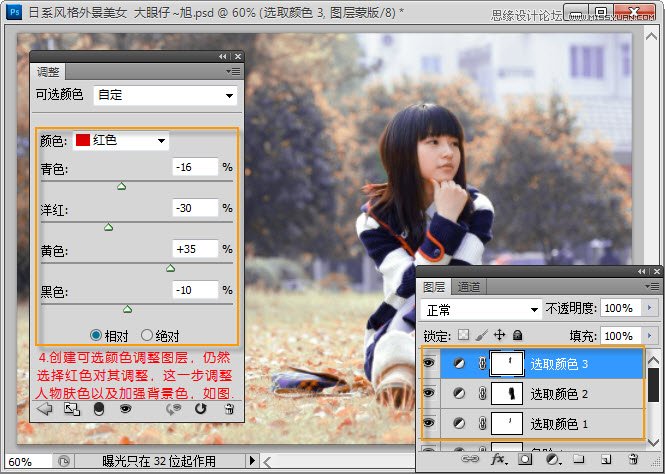Image resolution: width=665 pixels, height=474 pixels.
Task: Click mask thumbnail of 选取颜色 2
Action: click(x=507, y=393)
